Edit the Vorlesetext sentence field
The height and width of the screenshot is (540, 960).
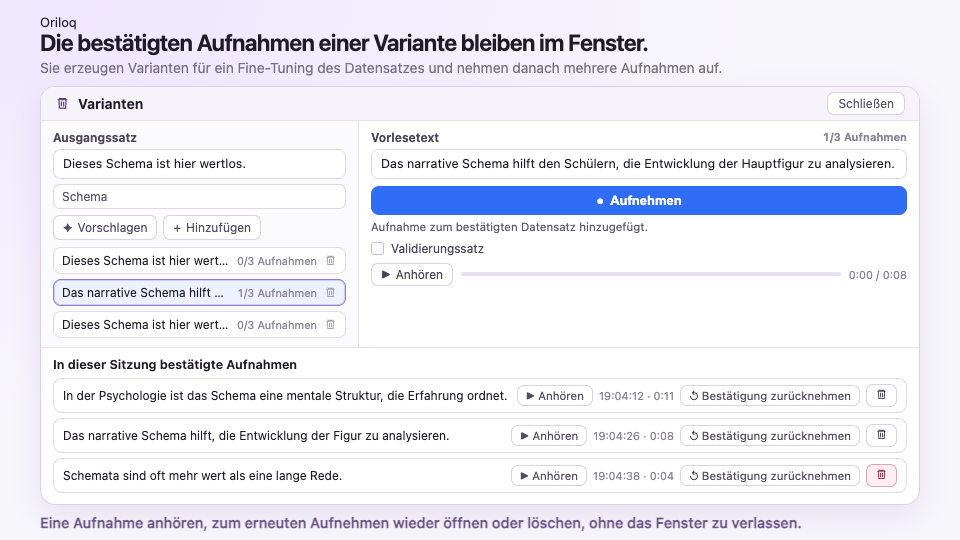click(639, 164)
